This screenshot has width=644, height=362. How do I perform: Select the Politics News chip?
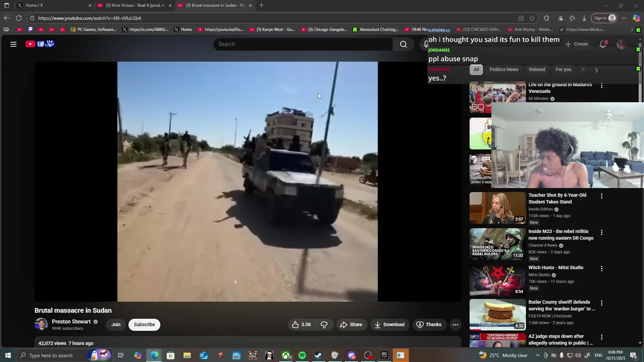click(x=504, y=69)
